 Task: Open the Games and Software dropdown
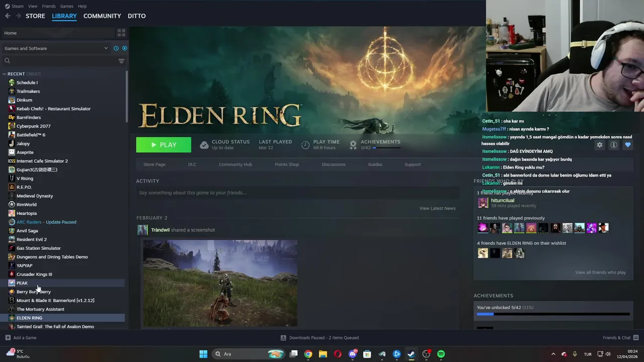[56, 48]
